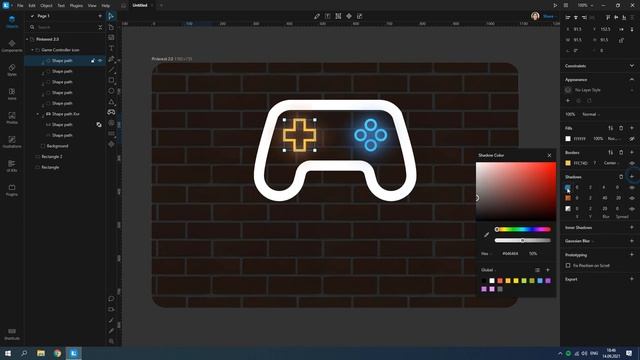
Task: Open the Global colors dropdown
Action: (489, 270)
